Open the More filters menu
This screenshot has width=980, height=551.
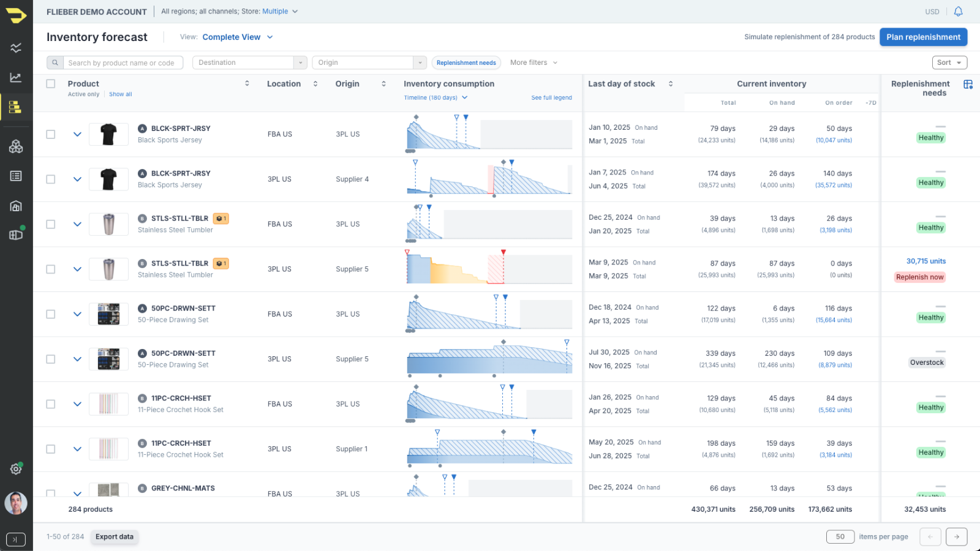[533, 62]
